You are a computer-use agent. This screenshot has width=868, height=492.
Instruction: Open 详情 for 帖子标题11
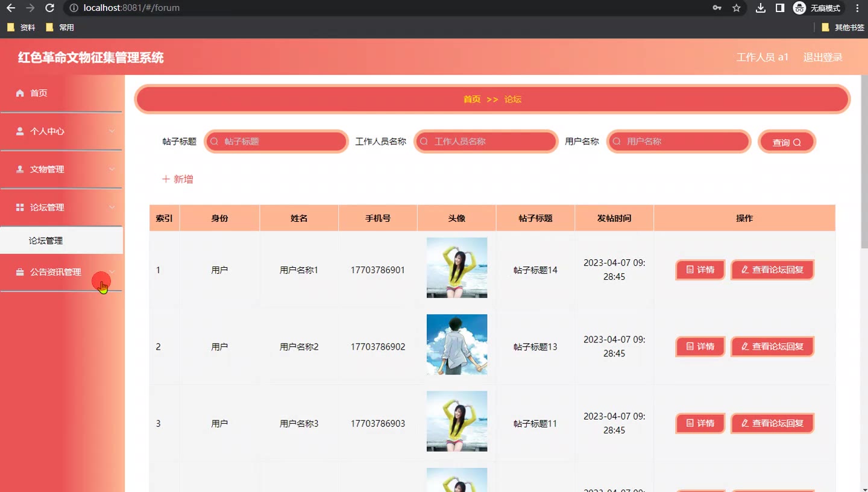click(x=700, y=423)
